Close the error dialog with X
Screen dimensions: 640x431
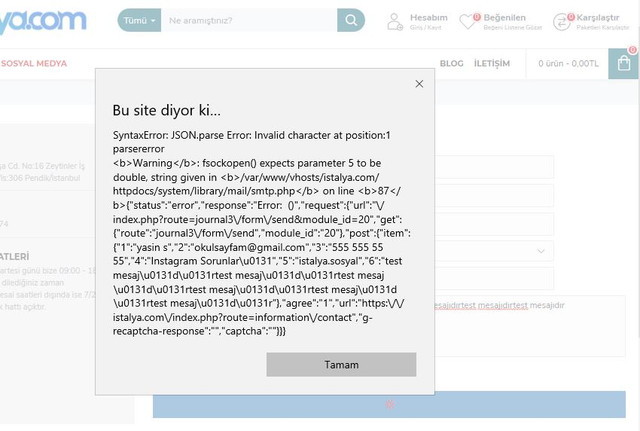(419, 84)
